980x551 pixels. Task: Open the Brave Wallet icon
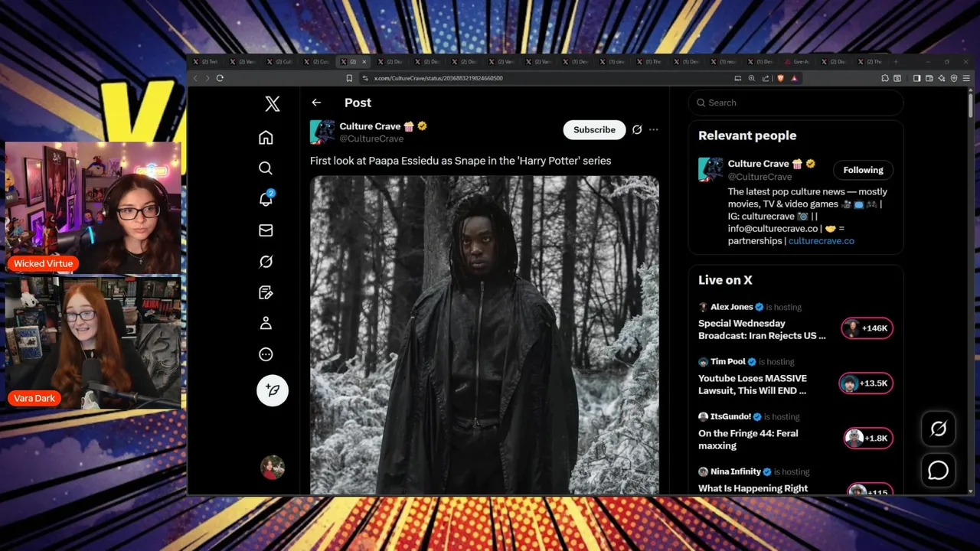(x=929, y=78)
